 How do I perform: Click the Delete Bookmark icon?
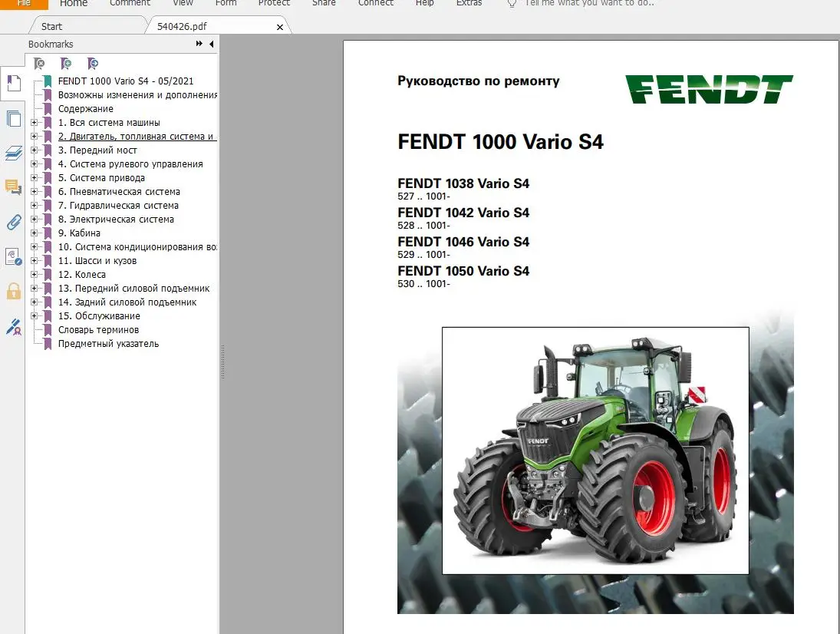[39, 63]
